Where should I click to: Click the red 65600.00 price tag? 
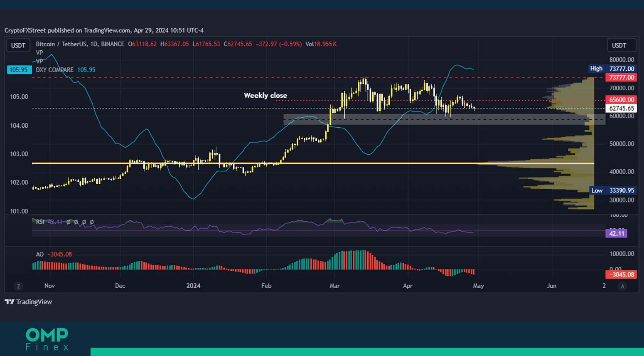pyautogui.click(x=622, y=100)
